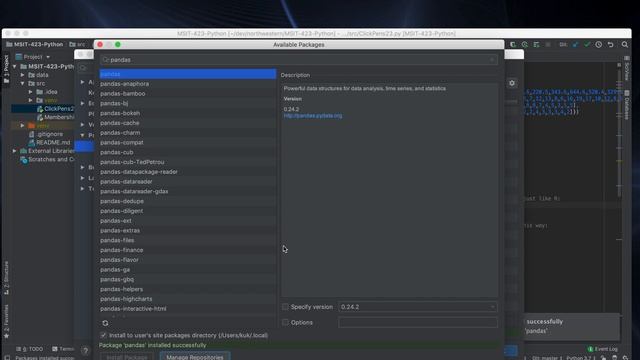Select the pandas-interactive-html package
The image size is (640, 360).
[188, 309]
